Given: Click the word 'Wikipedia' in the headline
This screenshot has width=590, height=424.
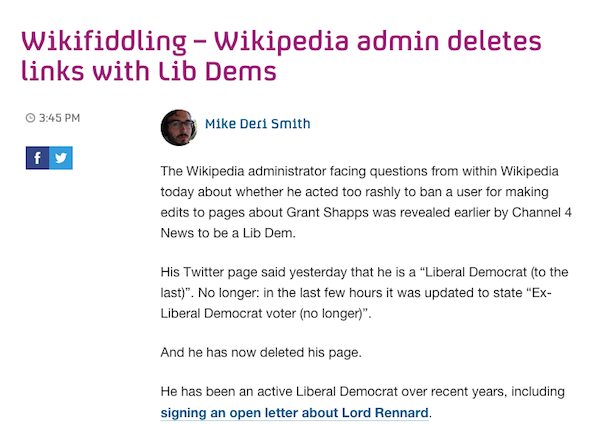Looking at the screenshot, I should pyautogui.click(x=281, y=41).
